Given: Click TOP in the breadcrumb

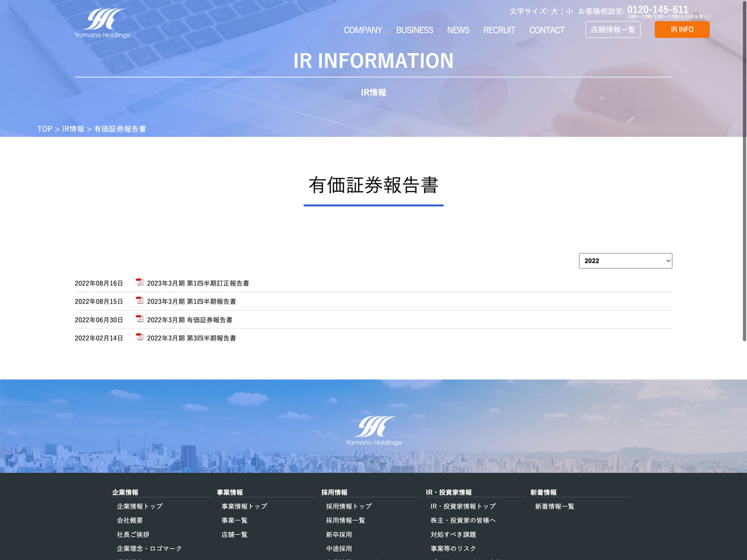Looking at the screenshot, I should tap(45, 129).
